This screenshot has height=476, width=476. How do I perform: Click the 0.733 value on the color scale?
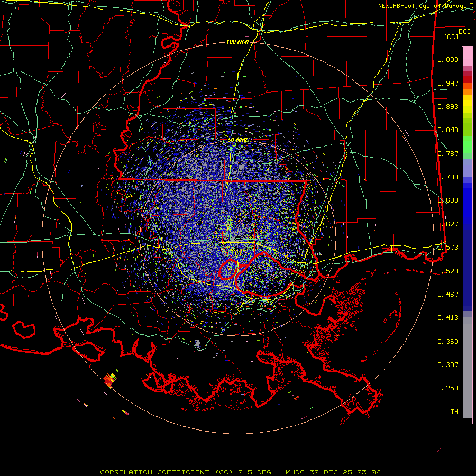(448, 177)
